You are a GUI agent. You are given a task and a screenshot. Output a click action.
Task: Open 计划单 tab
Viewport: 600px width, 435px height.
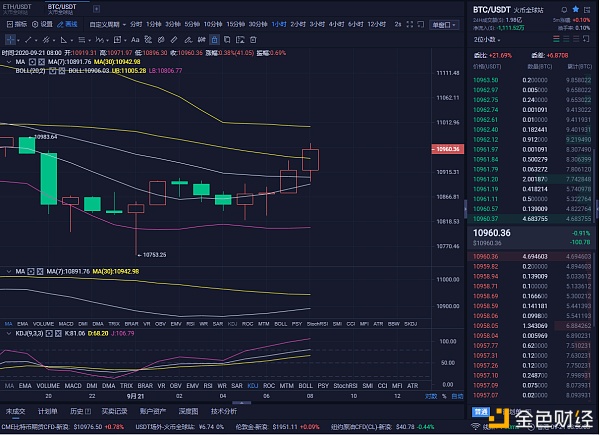(47, 411)
